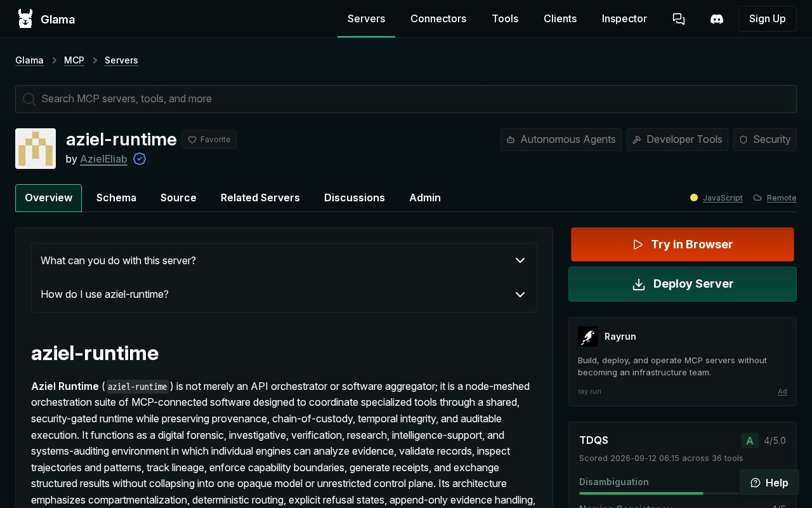Click the yellow JavaScript language dot
This screenshot has width=812, height=508.
coord(694,197)
